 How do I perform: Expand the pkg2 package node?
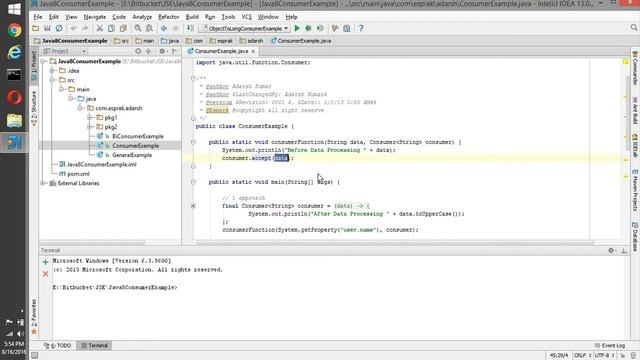pos(90,127)
